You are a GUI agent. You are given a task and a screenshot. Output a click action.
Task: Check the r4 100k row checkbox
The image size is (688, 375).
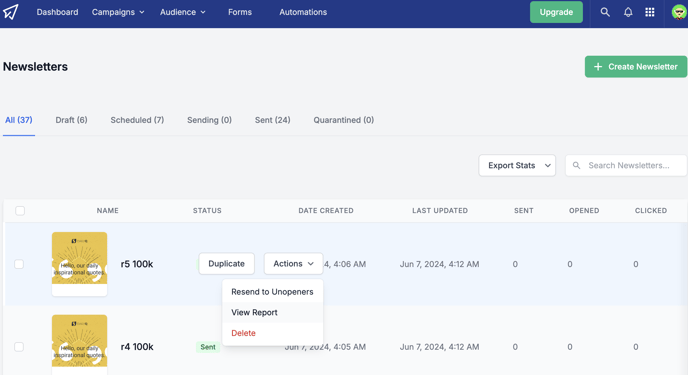[19, 346]
